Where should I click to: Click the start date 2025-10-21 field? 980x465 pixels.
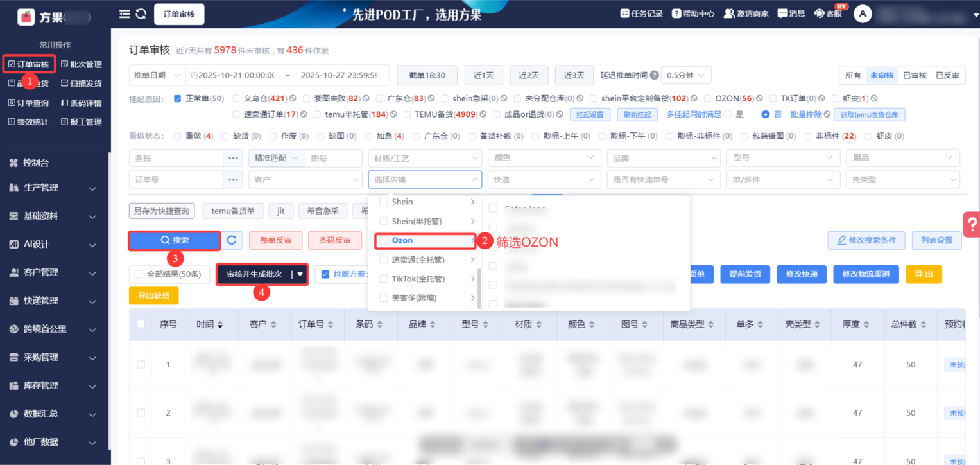click(236, 75)
